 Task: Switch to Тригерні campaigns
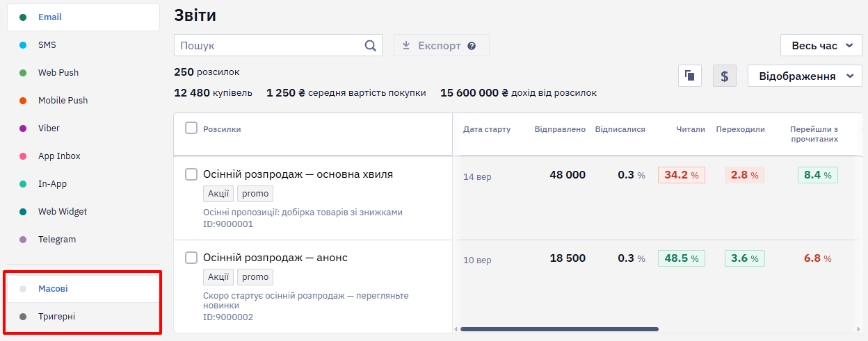pos(83,316)
